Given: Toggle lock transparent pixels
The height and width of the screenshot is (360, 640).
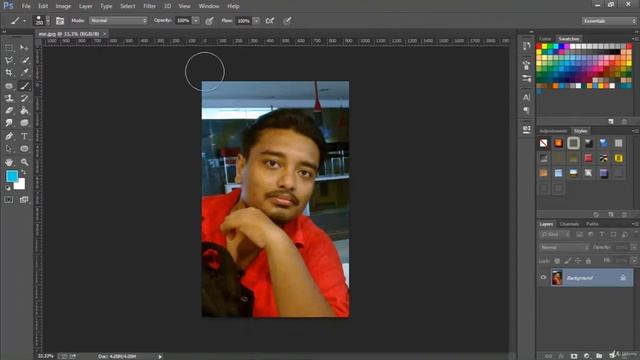Looking at the screenshot, I should pos(557,260).
